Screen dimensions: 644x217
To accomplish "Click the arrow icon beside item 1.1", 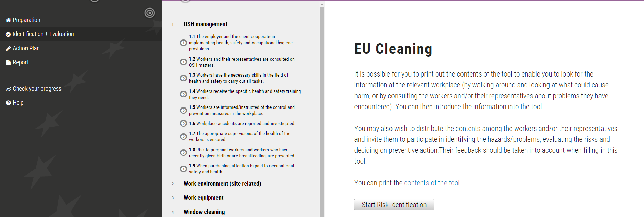I will [183, 43].
